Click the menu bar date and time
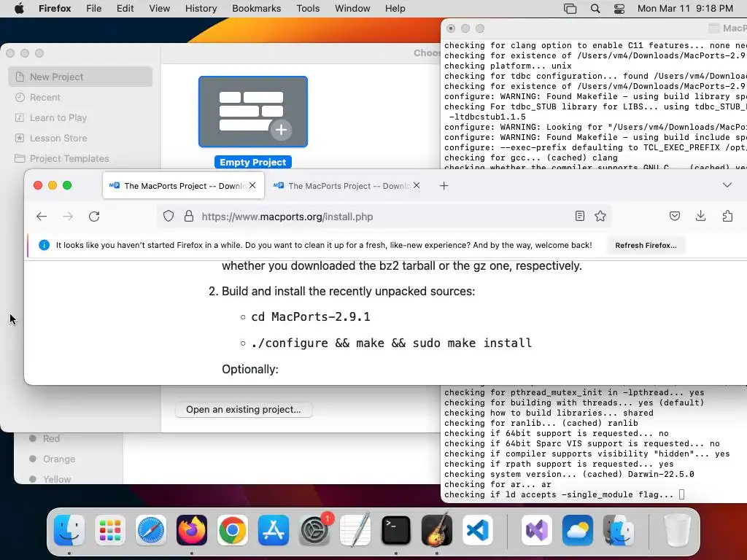747x560 pixels. point(685,9)
